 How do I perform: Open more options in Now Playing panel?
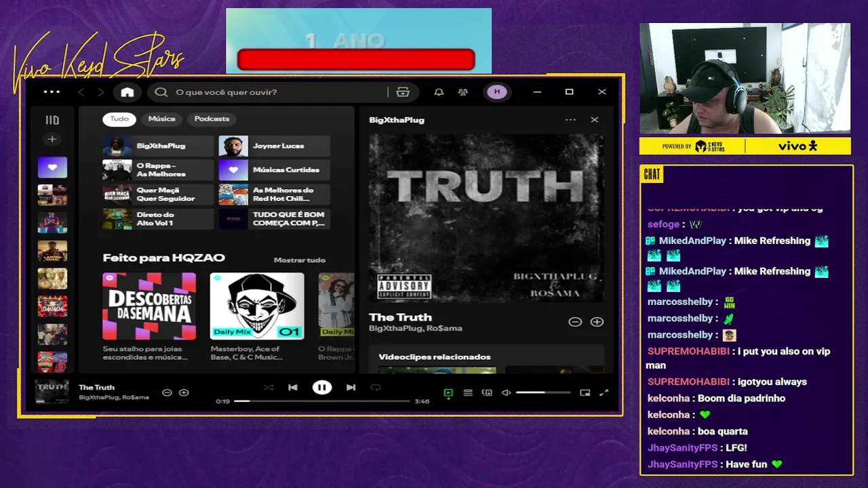click(x=570, y=120)
